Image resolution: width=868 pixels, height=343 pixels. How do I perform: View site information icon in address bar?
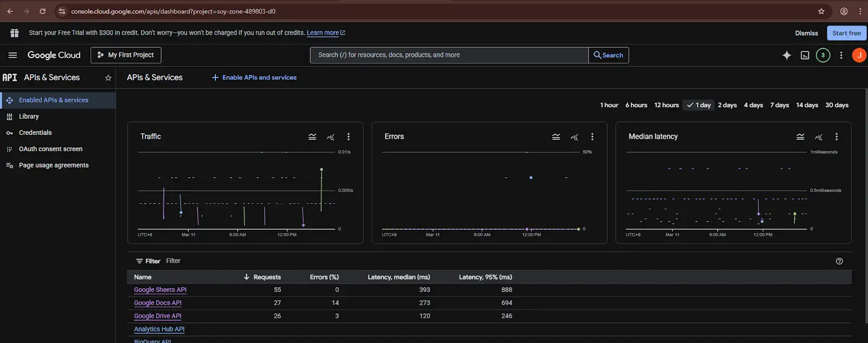click(x=62, y=11)
